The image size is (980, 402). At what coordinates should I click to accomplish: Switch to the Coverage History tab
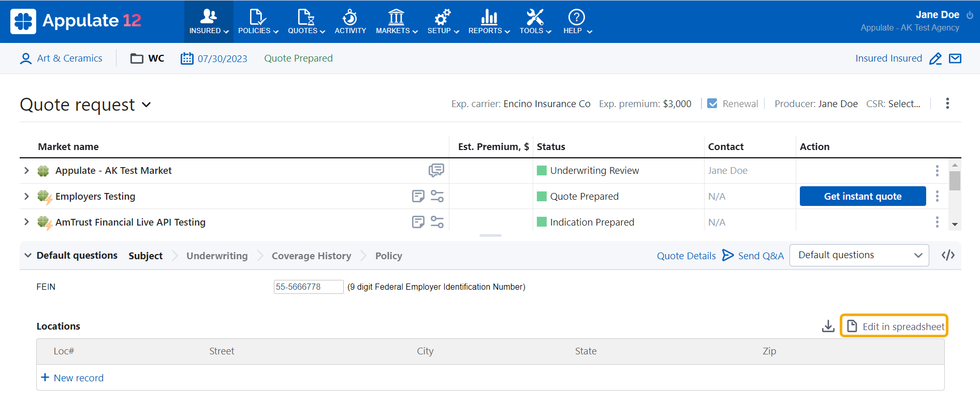pyautogui.click(x=311, y=256)
